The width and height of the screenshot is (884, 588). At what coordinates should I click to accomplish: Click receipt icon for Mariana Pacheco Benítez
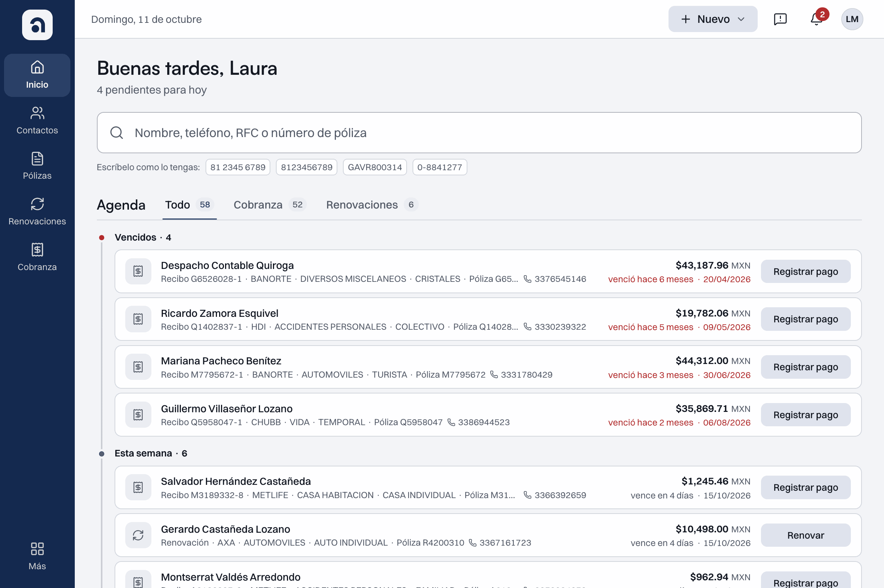(x=138, y=367)
